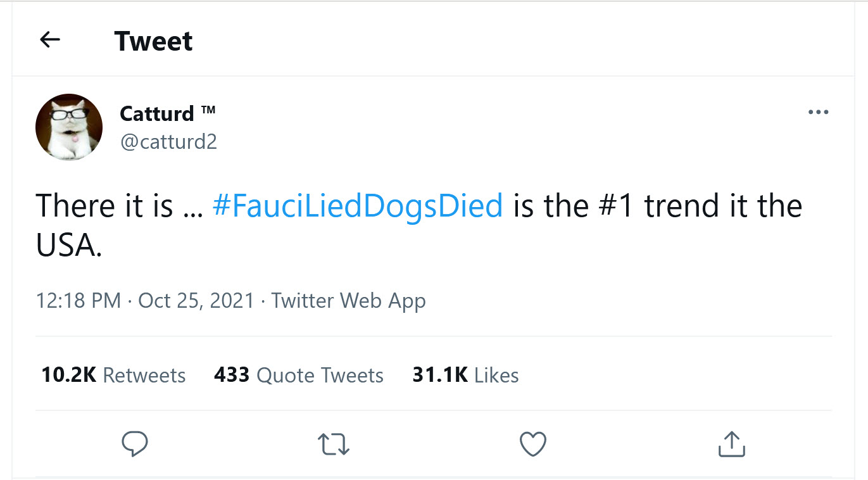The image size is (868, 480).
Task: Open the @catturd2 handle link
Action: [x=168, y=141]
